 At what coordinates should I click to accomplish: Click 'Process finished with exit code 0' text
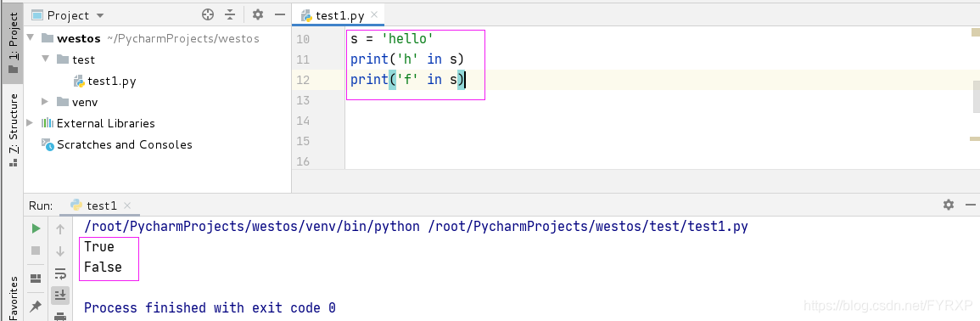[210, 308]
